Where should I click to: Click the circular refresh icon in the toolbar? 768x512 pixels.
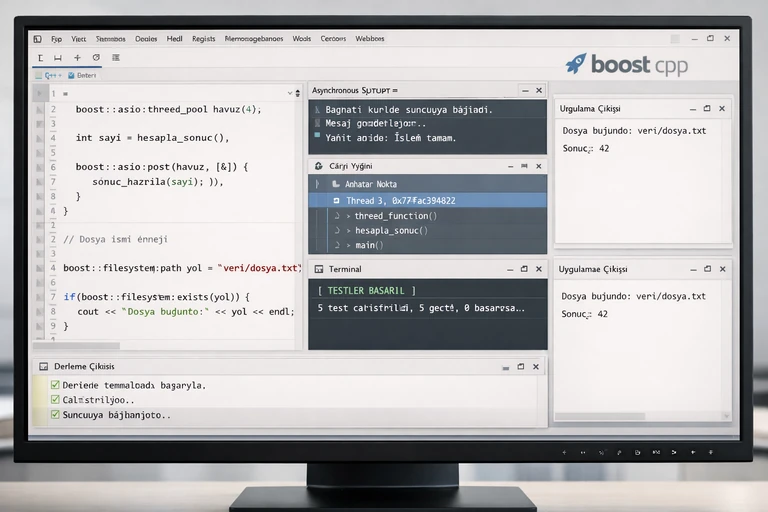pyautogui.click(x=96, y=57)
